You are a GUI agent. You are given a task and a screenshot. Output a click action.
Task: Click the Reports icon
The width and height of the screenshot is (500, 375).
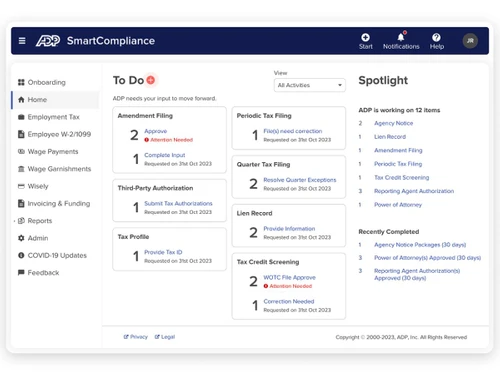pyautogui.click(x=21, y=221)
